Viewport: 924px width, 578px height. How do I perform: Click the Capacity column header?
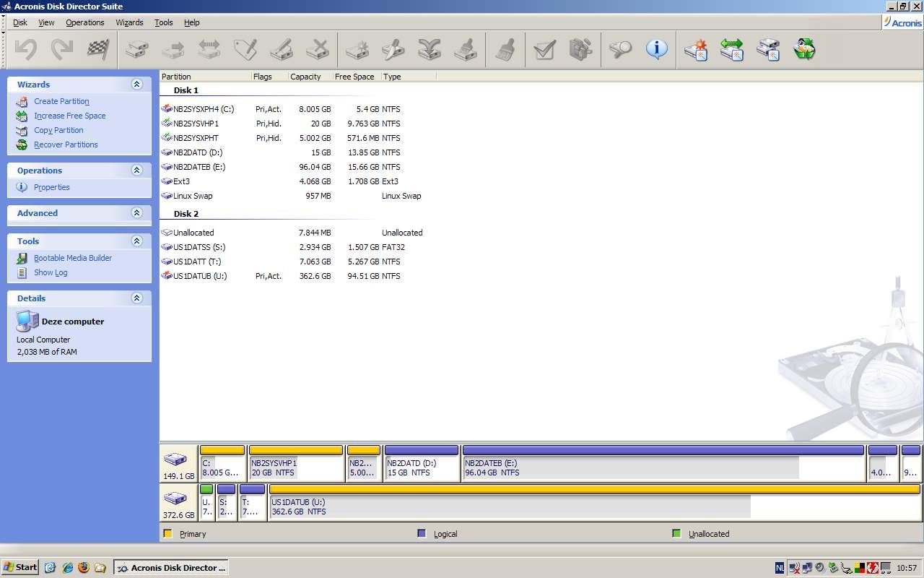click(309, 76)
